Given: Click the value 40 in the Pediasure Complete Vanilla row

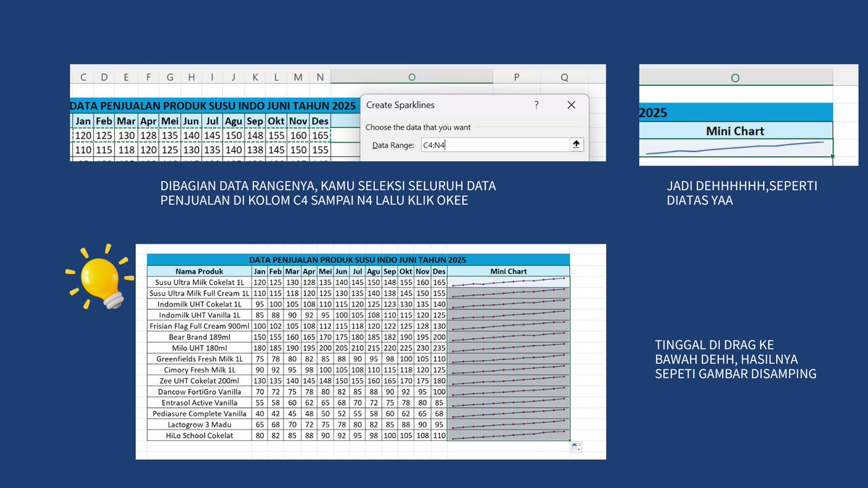Looking at the screenshot, I should click(x=259, y=414).
